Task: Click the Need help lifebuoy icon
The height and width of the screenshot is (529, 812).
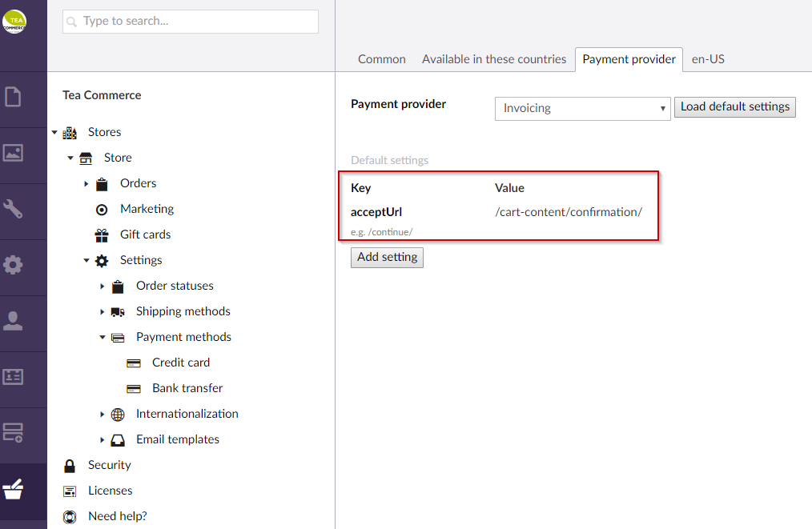Action: coord(70,516)
